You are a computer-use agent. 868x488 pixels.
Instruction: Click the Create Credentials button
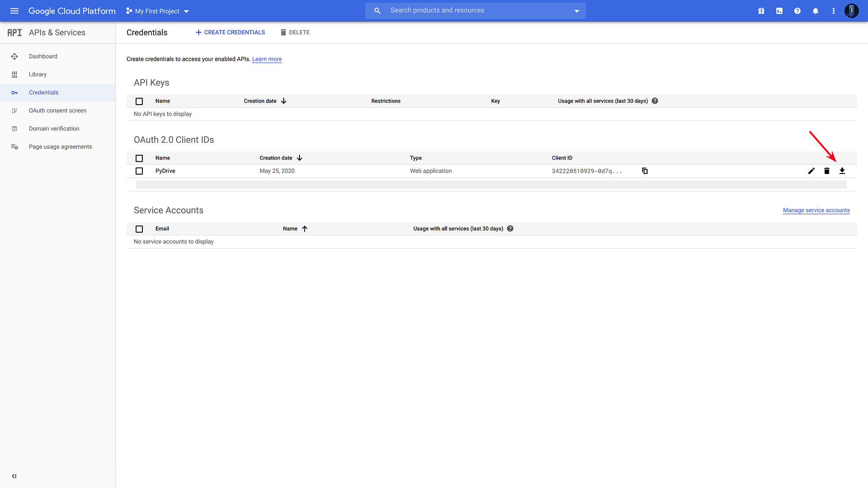(230, 33)
